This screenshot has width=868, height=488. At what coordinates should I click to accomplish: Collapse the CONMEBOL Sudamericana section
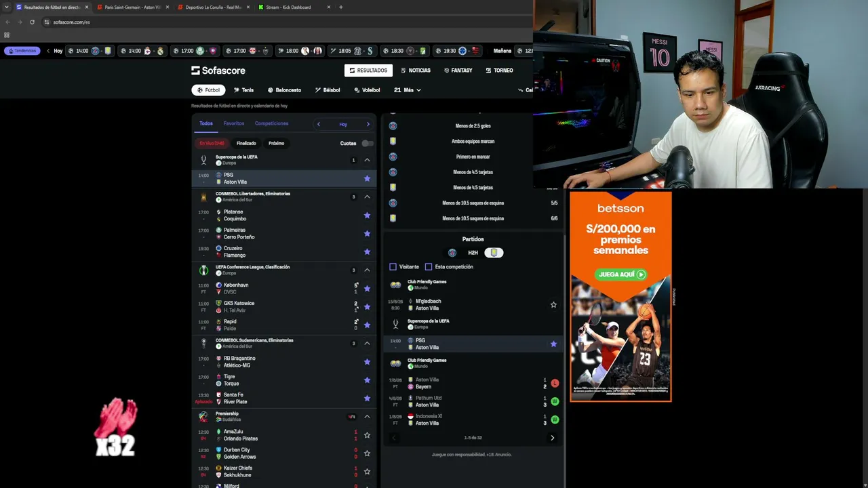(x=367, y=343)
